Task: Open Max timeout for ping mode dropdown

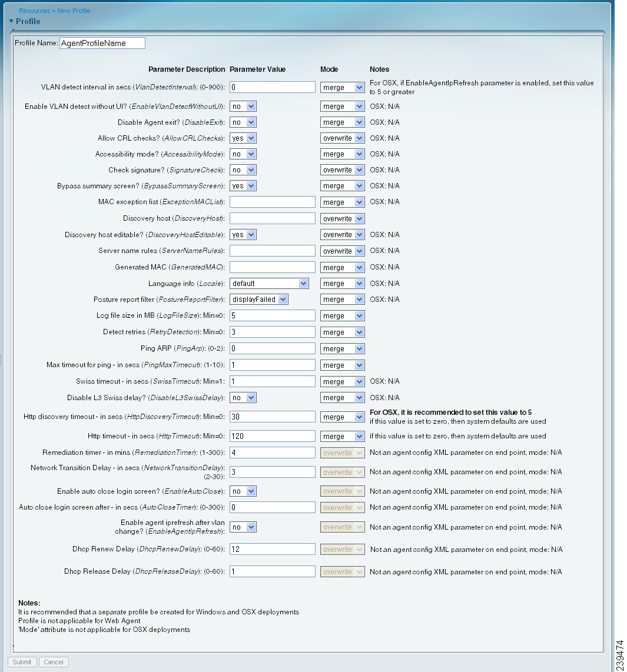Action: pos(342,365)
